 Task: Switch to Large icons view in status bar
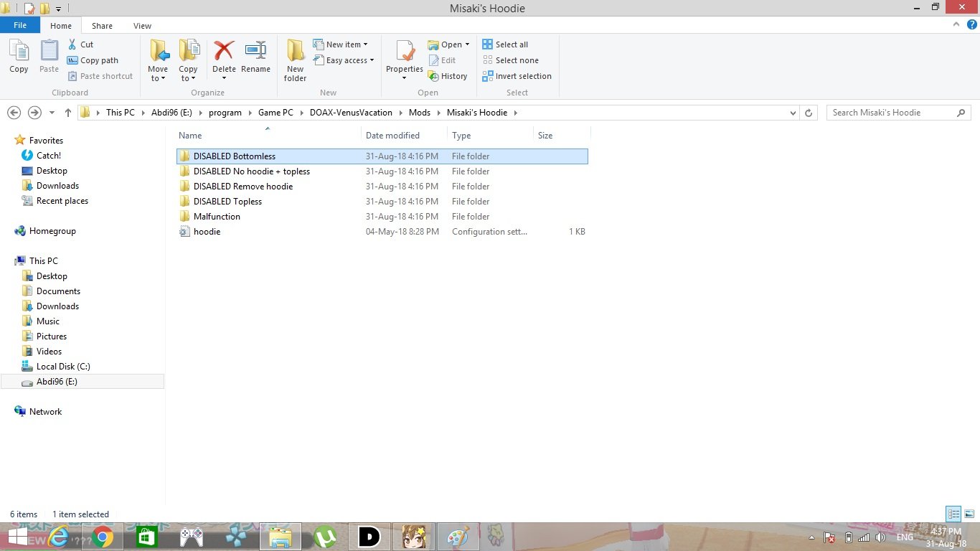coord(969,514)
